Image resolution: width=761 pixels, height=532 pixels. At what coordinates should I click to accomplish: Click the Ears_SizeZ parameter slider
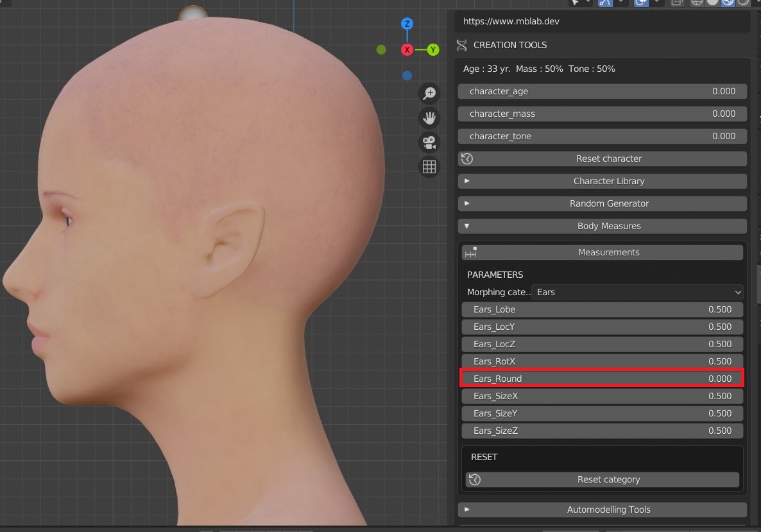coord(602,431)
